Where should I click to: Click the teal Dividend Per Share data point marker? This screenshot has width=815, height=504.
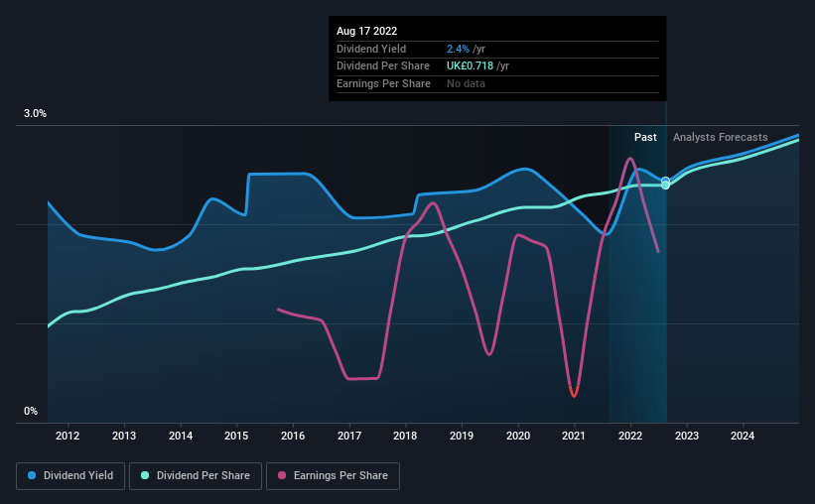click(665, 186)
